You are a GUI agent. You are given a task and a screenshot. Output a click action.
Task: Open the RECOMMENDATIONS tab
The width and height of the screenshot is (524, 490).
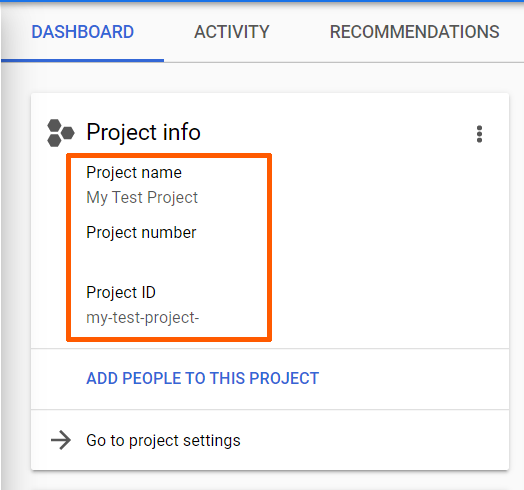414,32
